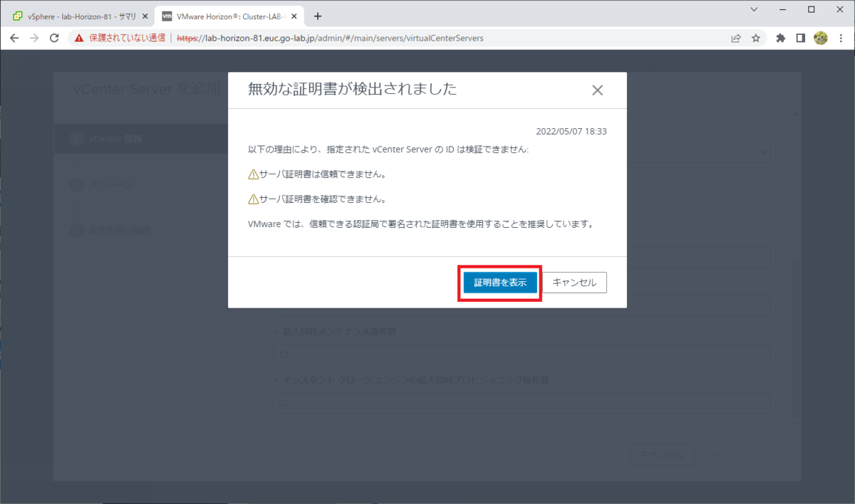Open the tab search chevron

(x=754, y=9)
